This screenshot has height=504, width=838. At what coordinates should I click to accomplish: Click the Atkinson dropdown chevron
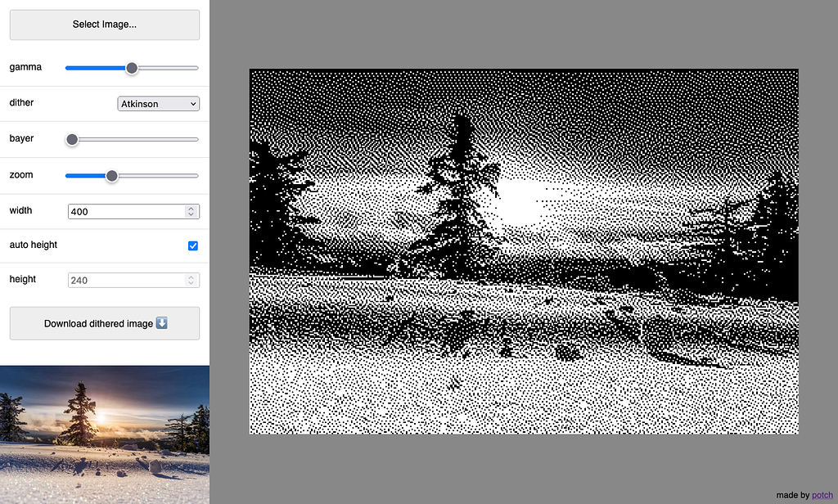pos(194,103)
